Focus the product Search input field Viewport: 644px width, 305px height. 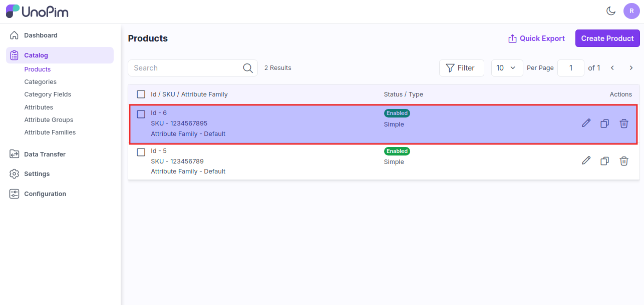[185, 68]
